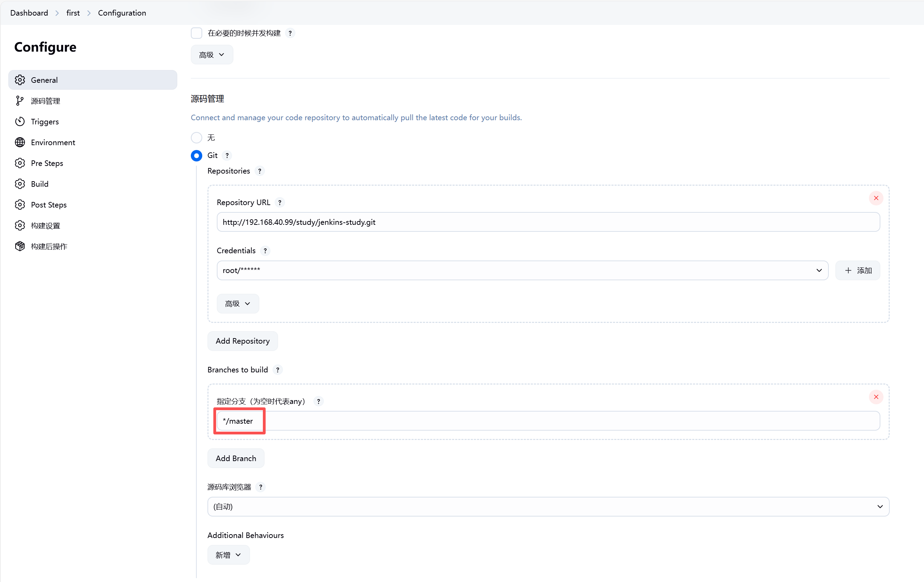Click the Environment globe icon

[20, 142]
